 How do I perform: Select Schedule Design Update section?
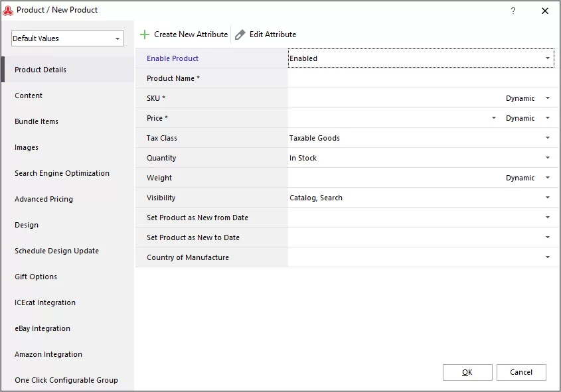(68, 251)
